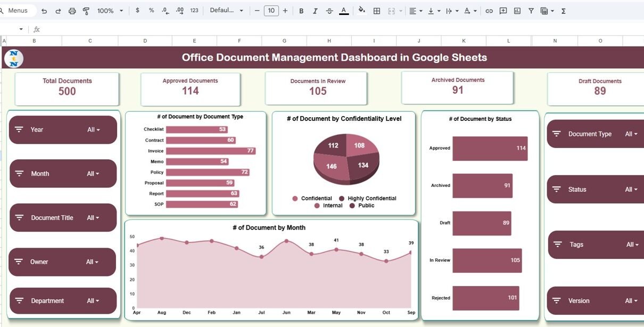Screen dimensions: 644x327
Task: Click the Create filter funnel icon
Action: click(x=531, y=11)
